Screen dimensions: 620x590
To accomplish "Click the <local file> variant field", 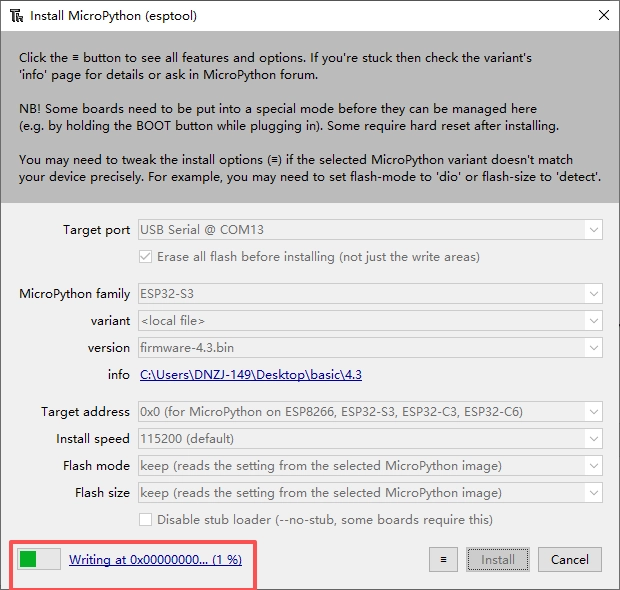I will pyautogui.click(x=370, y=321).
